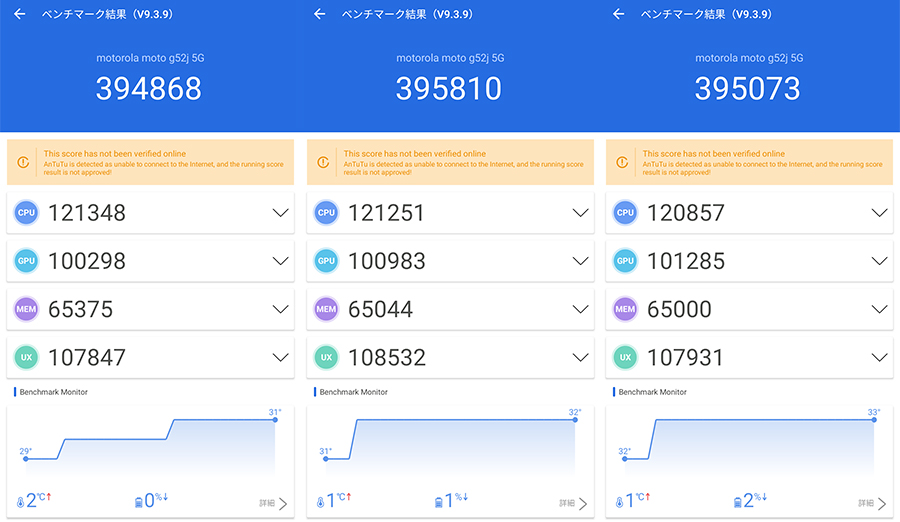900x522 pixels.
Task: Tap battery icon showing 1% drop
Action: 439,502
